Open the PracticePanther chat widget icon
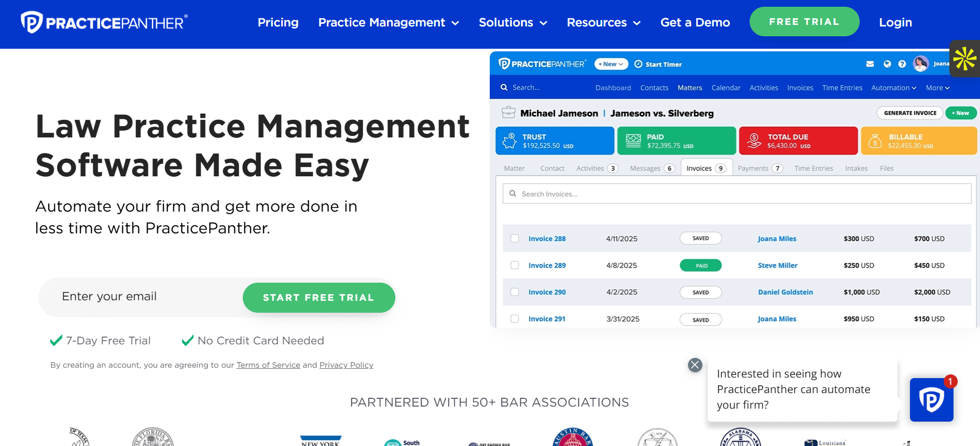 (x=931, y=400)
